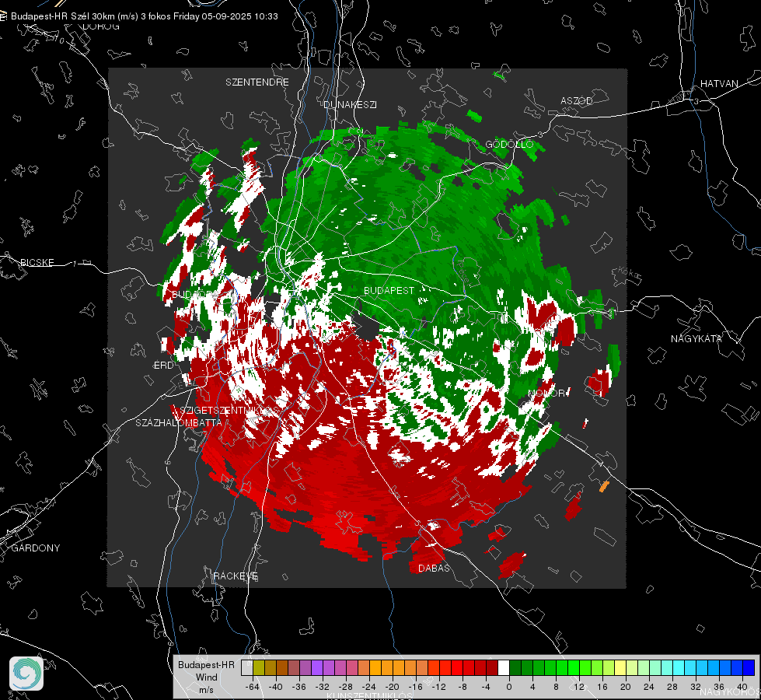Screen dimensions: 761x700
Task: Click the NAGYKÁTA town label
Action: click(696, 338)
